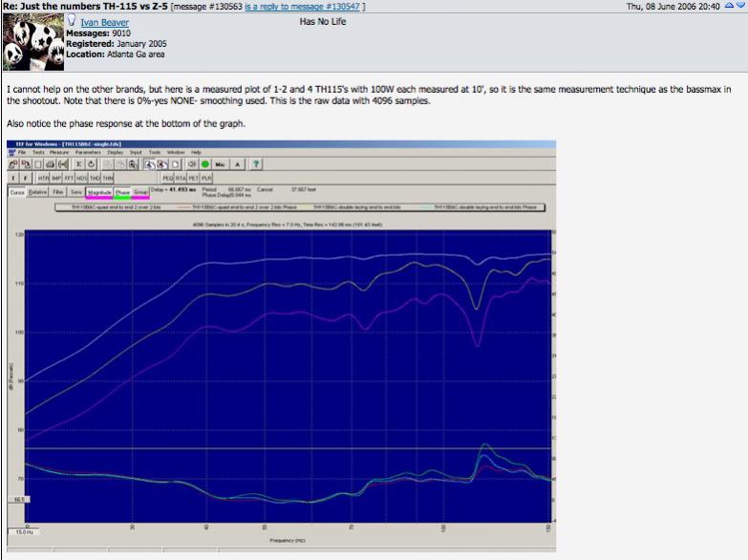Click the zoom magnifier toolbar icon
The width and height of the screenshot is (748, 560).
point(133,164)
